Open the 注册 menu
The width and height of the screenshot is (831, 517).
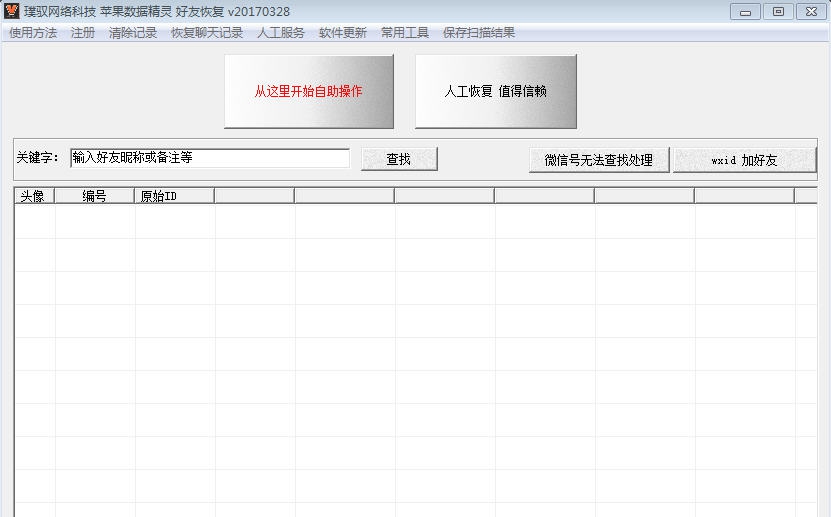[x=83, y=33]
